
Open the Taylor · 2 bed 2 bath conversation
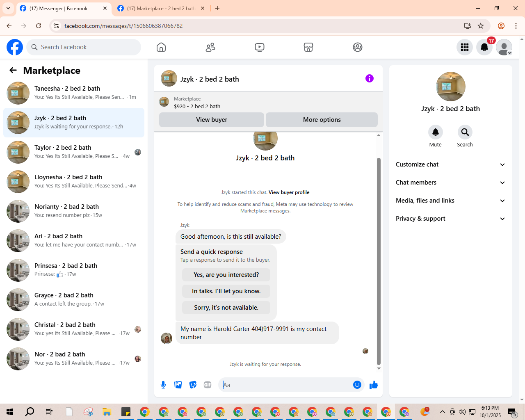[x=74, y=152]
